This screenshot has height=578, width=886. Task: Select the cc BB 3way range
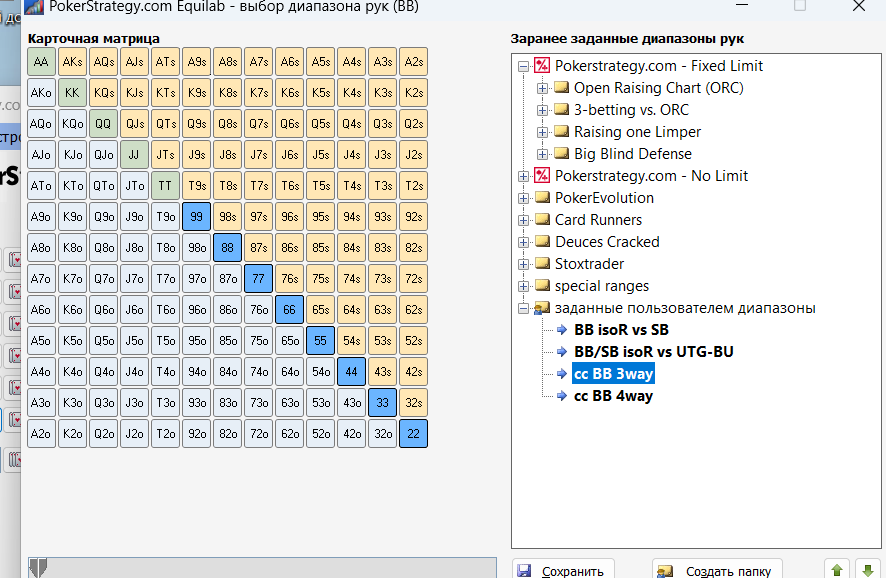[614, 373]
